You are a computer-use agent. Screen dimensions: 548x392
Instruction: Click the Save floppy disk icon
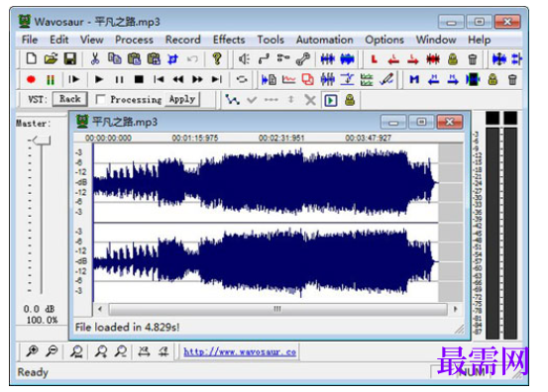click(x=70, y=58)
